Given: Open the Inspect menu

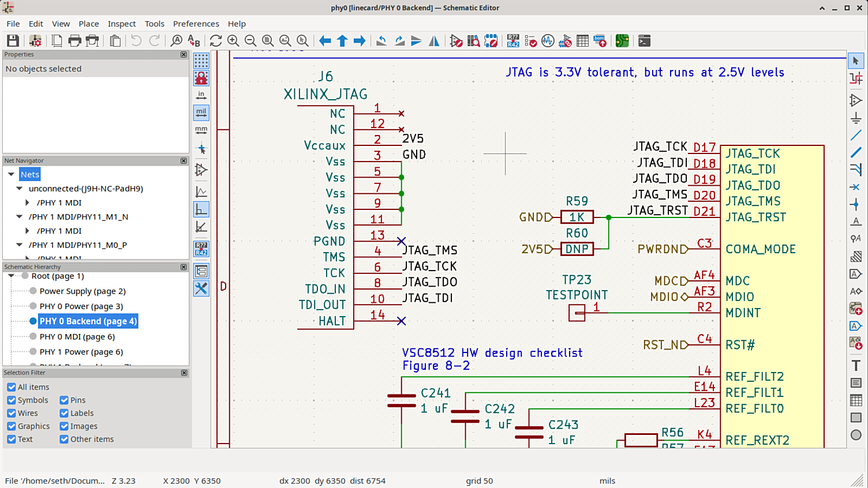Looking at the screenshot, I should click(121, 24).
